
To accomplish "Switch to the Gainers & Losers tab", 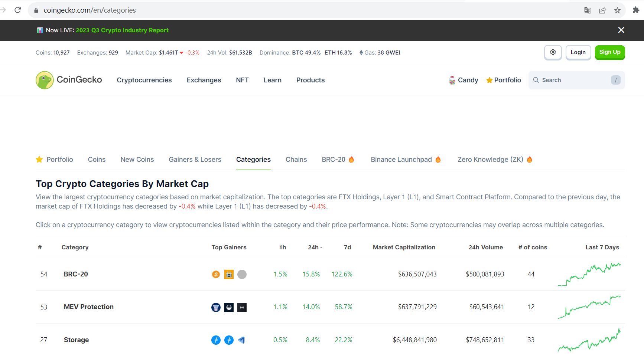I will [195, 160].
